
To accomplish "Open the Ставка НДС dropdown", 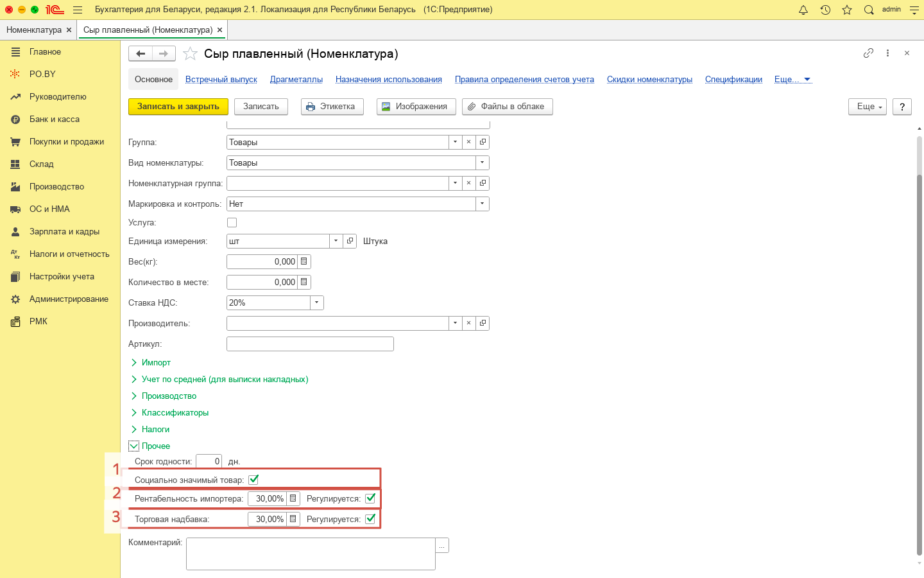I will click(x=317, y=302).
